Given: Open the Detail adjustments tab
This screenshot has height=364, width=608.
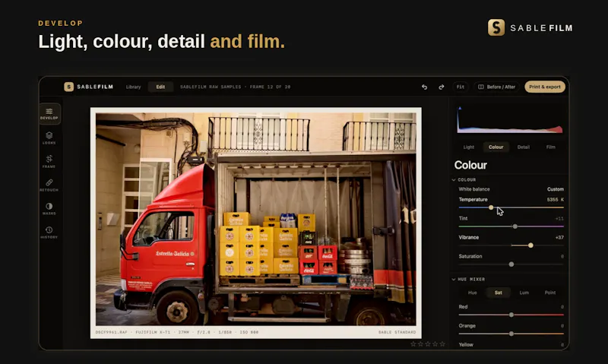Looking at the screenshot, I should point(524,147).
